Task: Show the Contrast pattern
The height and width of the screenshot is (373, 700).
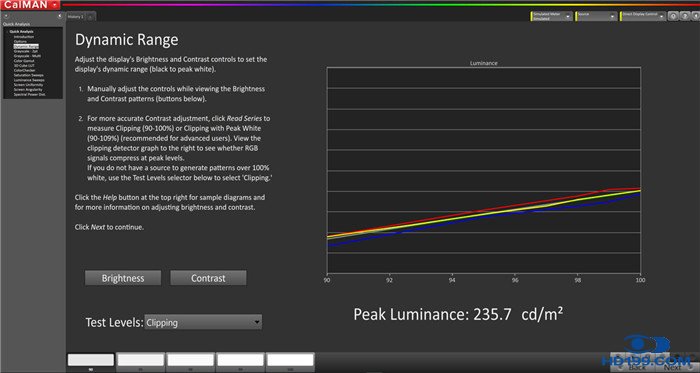Action: [208, 278]
